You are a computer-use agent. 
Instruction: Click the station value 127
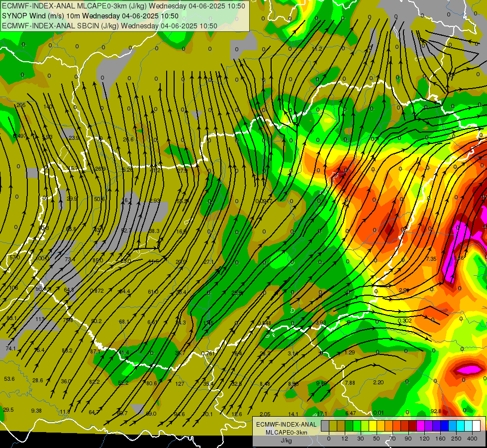point(180,384)
